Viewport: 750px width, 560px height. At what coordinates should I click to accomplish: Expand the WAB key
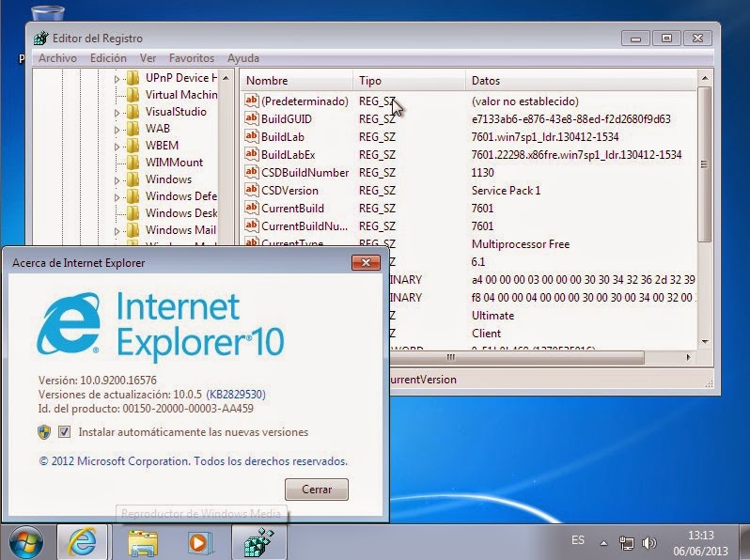[117, 130]
